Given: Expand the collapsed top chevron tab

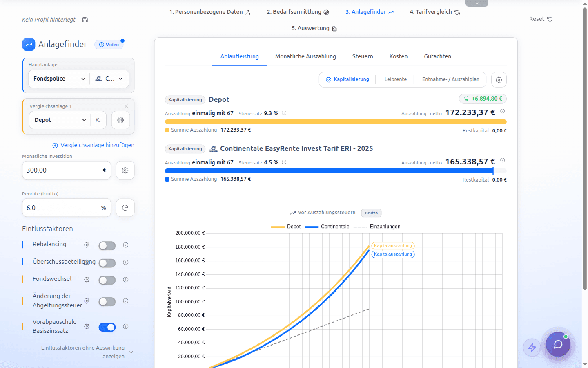Looking at the screenshot, I should [477, 3].
